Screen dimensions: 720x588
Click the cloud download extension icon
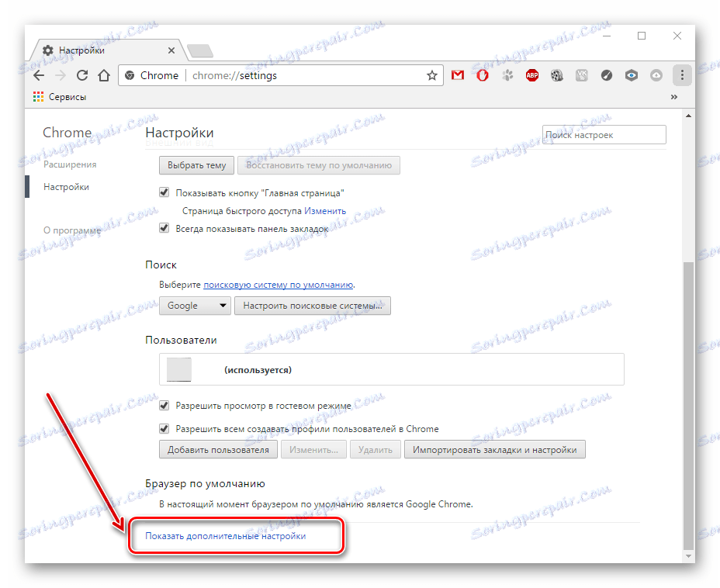[x=656, y=75]
